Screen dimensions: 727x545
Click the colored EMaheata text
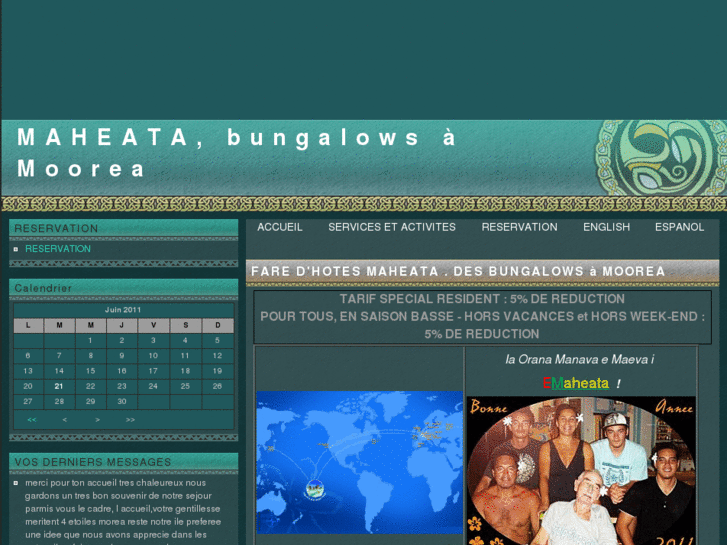575,384
